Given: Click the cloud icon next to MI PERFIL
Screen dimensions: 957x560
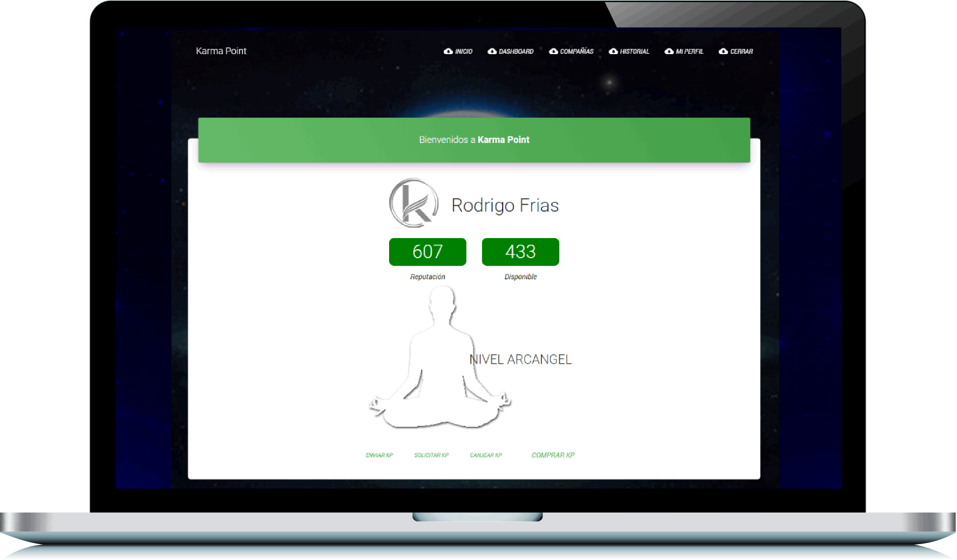Looking at the screenshot, I should tap(669, 51).
